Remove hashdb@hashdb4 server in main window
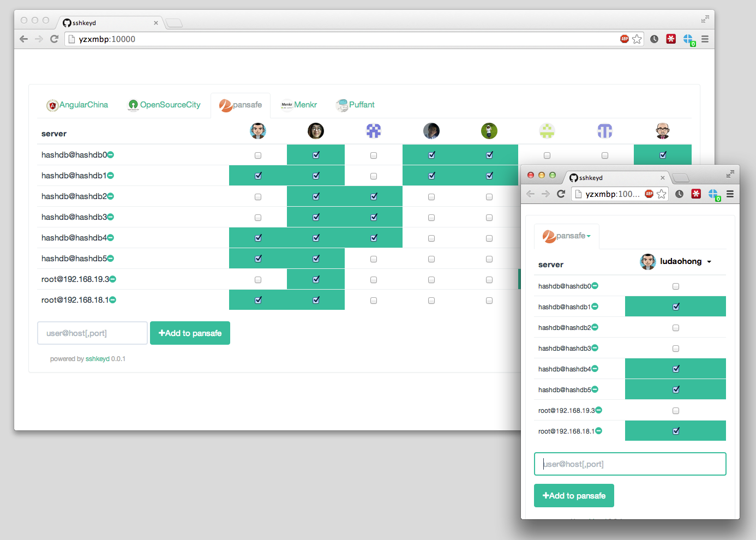Image resolution: width=756 pixels, height=540 pixels. pos(111,238)
